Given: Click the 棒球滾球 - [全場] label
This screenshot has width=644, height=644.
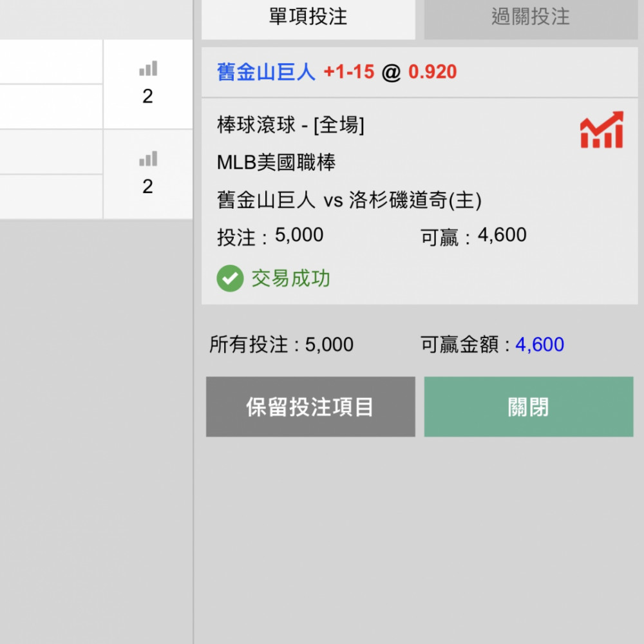Looking at the screenshot, I should tap(290, 125).
